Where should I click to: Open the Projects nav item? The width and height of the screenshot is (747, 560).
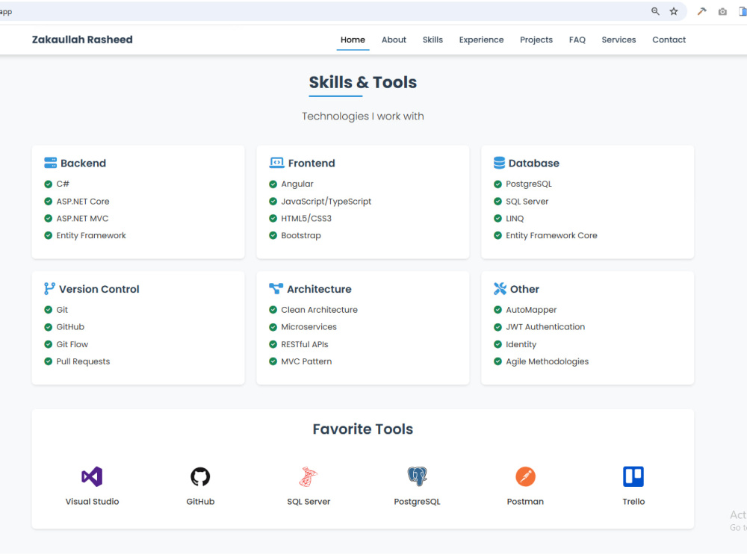point(536,40)
